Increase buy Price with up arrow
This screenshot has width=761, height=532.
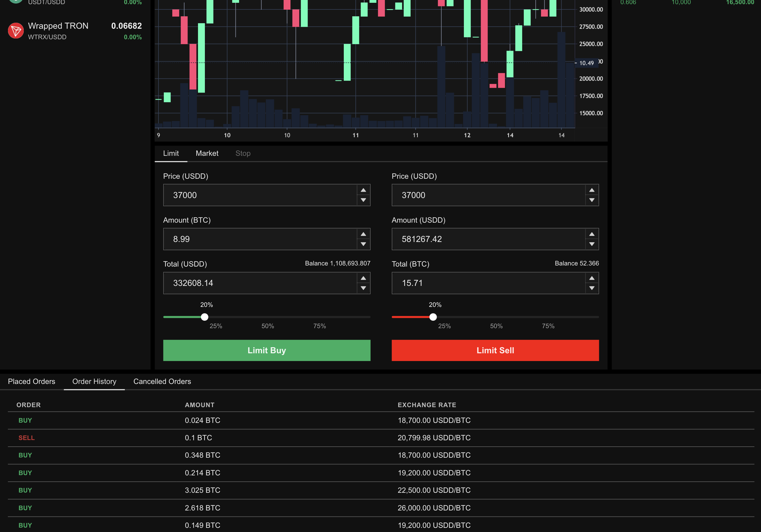coord(363,190)
